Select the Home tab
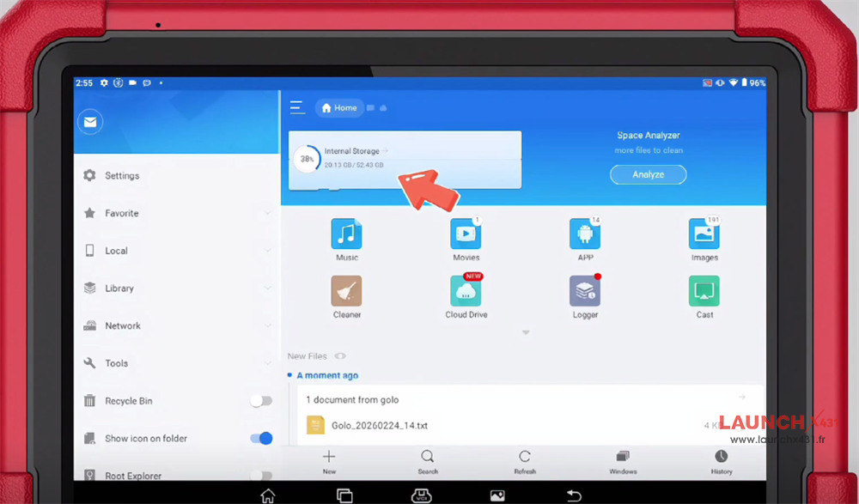This screenshot has width=859, height=504. [339, 108]
